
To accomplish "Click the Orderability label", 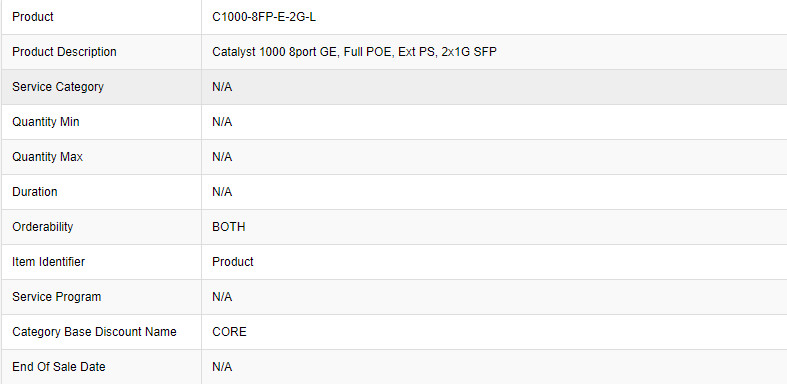I will [x=43, y=227].
